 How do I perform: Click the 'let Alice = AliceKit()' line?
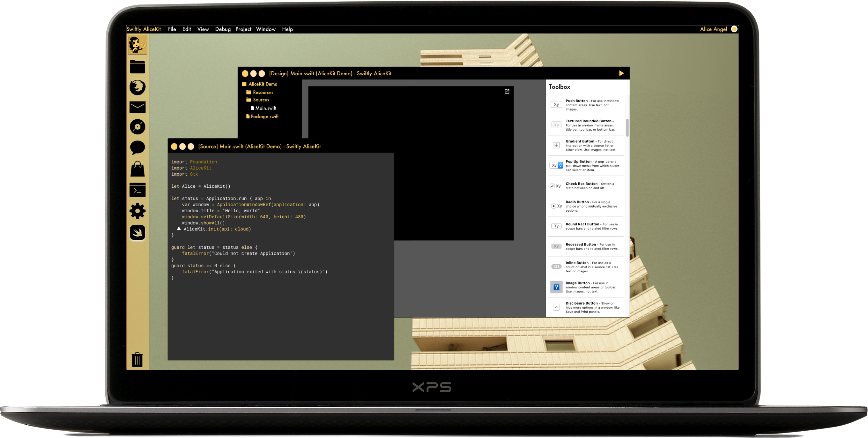(x=200, y=186)
